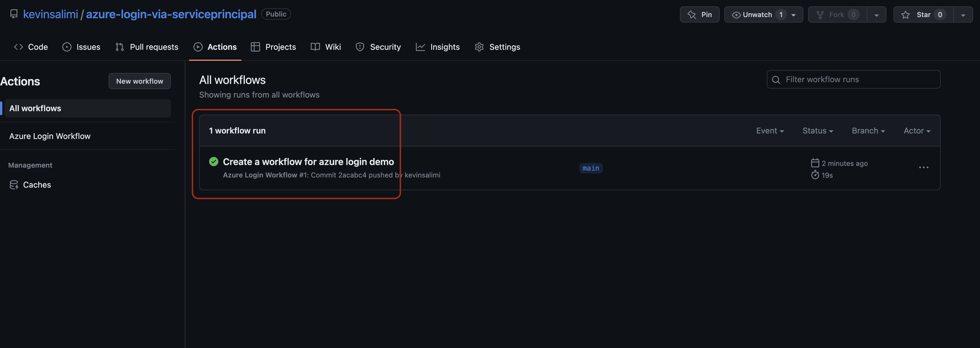Click the 'All workflows' page heading
Image resolution: width=980 pixels, height=348 pixels.
(232, 80)
